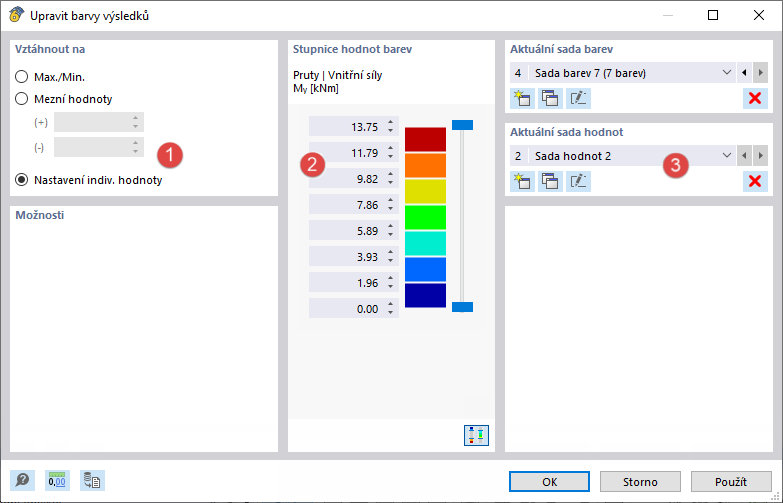Create new value set in Aktuální sada hodnot
This screenshot has width=783, height=503.
(x=521, y=181)
